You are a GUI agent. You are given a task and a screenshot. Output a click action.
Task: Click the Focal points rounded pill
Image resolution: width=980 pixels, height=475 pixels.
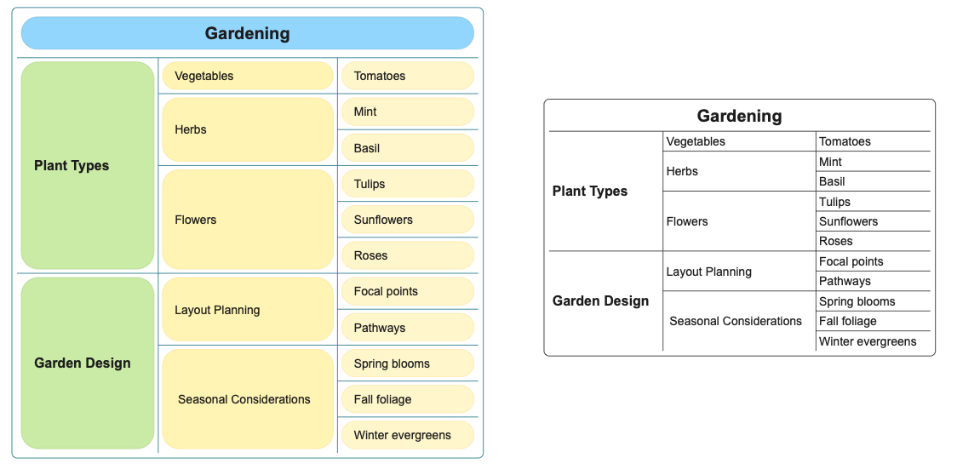408,291
